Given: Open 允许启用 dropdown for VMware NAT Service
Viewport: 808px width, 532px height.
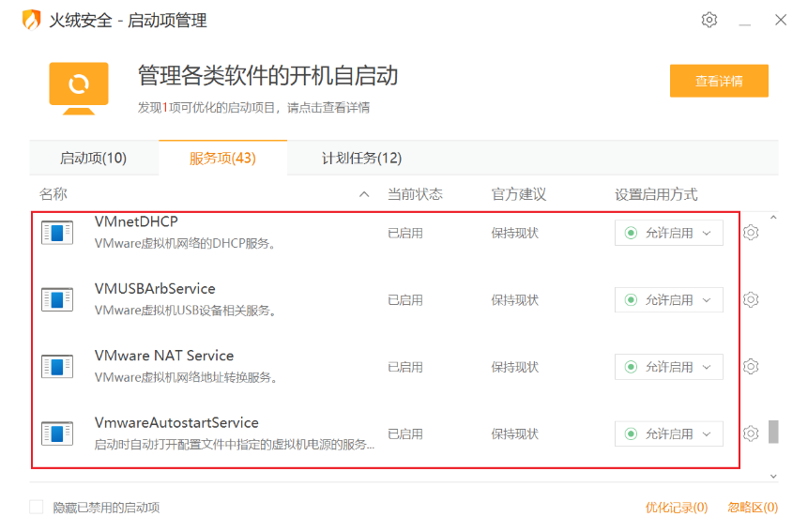Looking at the screenshot, I should click(x=669, y=367).
